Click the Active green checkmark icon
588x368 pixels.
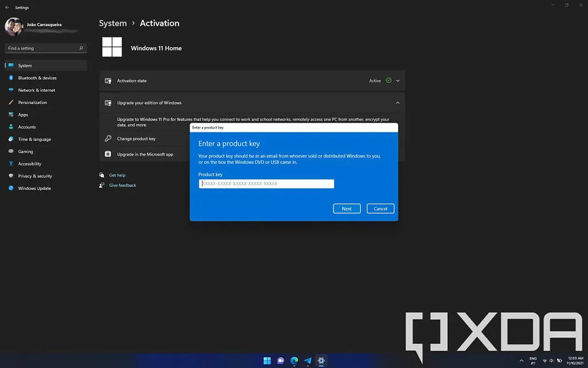(389, 80)
